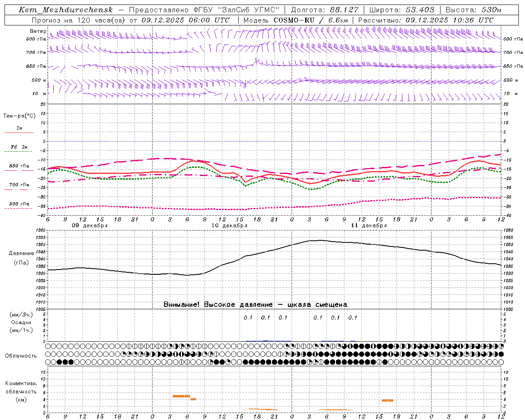525x420 pixels.
Task: Click the dotted 500 гПа temperature legend line
Action: 18,209
